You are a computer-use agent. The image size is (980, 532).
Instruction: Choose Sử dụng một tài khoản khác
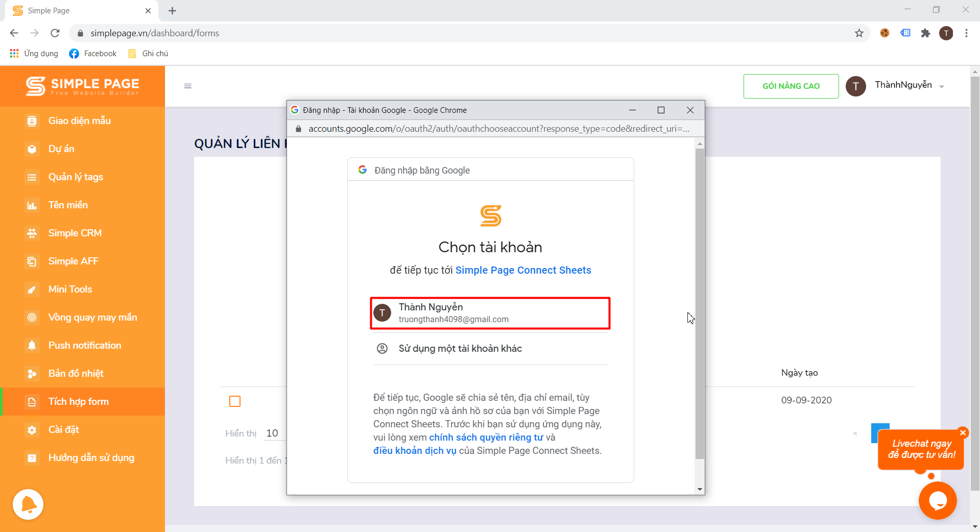(x=490, y=349)
